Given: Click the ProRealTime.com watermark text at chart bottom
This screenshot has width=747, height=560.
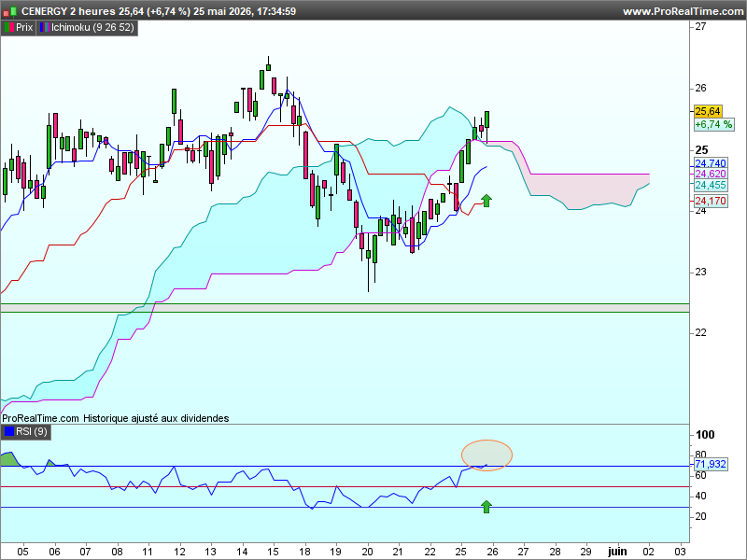Looking at the screenshot, I should point(40,418).
